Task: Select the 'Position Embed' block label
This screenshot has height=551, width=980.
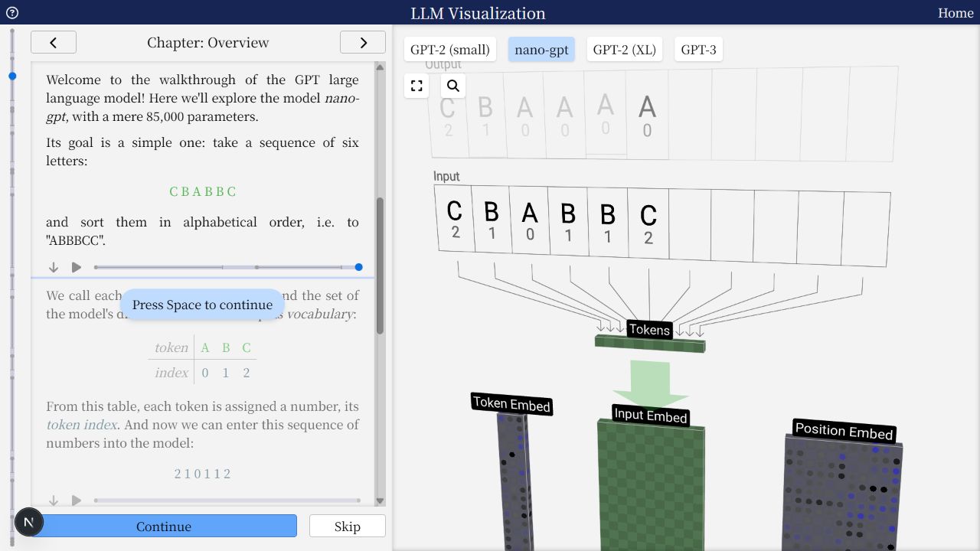Action: click(844, 431)
